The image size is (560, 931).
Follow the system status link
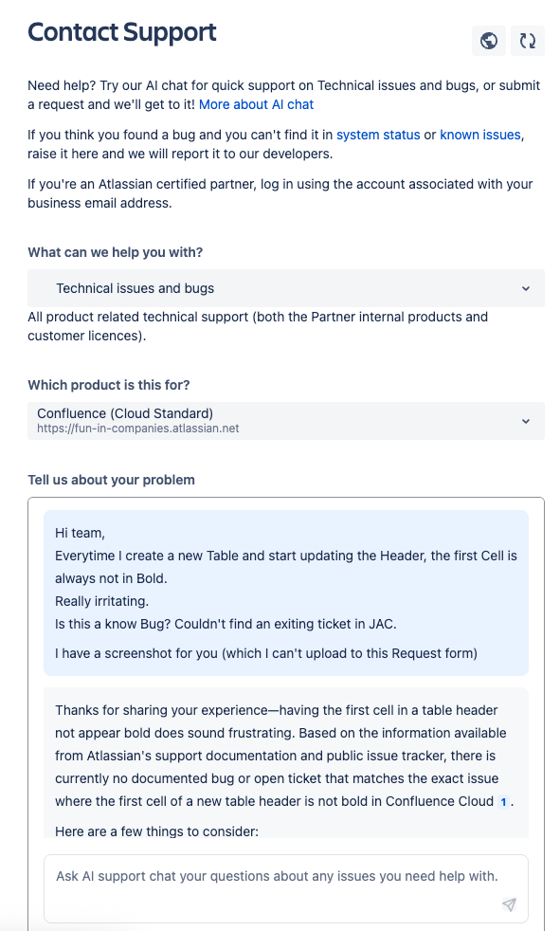(378, 135)
